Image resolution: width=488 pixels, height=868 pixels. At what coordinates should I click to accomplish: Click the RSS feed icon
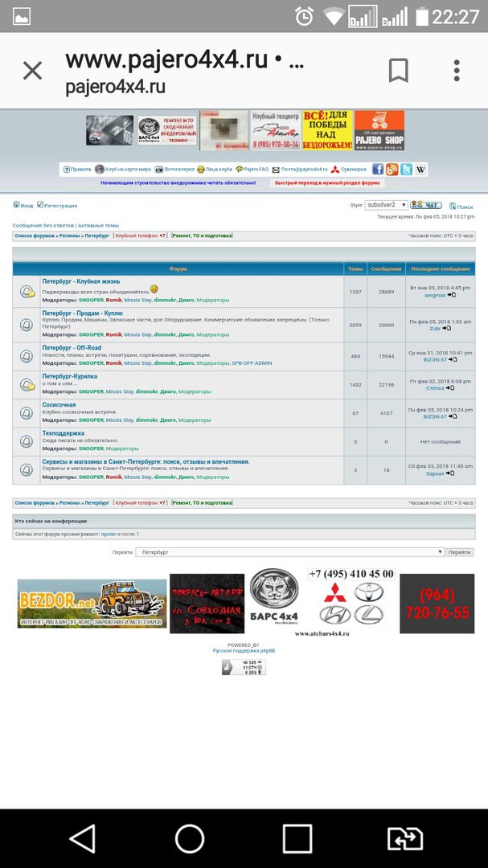[x=392, y=170]
